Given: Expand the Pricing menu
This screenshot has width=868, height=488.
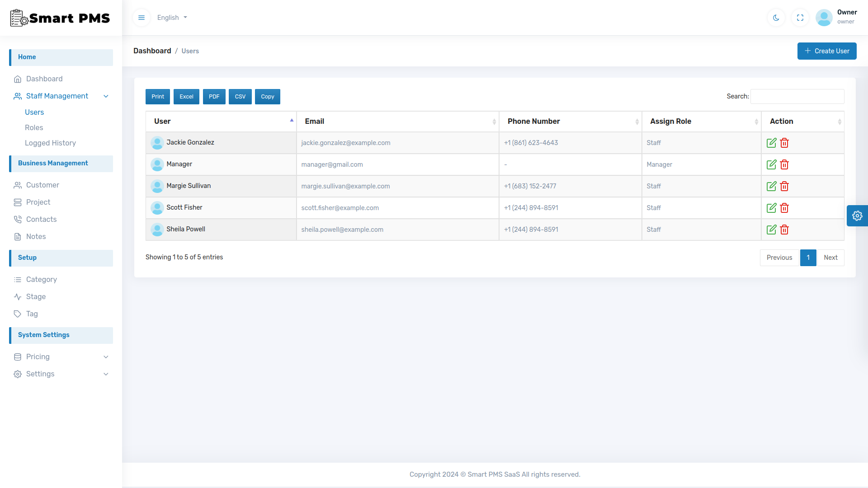Looking at the screenshot, I should click(106, 357).
